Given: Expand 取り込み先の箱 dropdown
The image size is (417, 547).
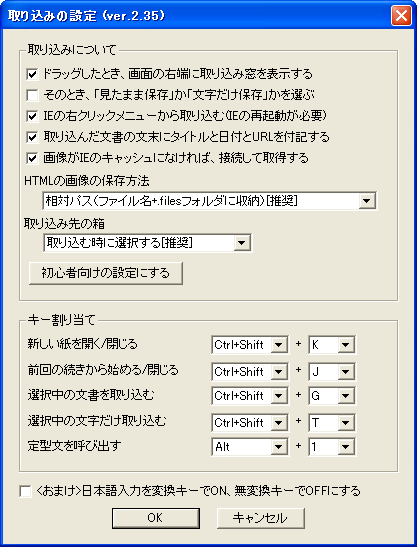Looking at the screenshot, I should pos(147,243).
